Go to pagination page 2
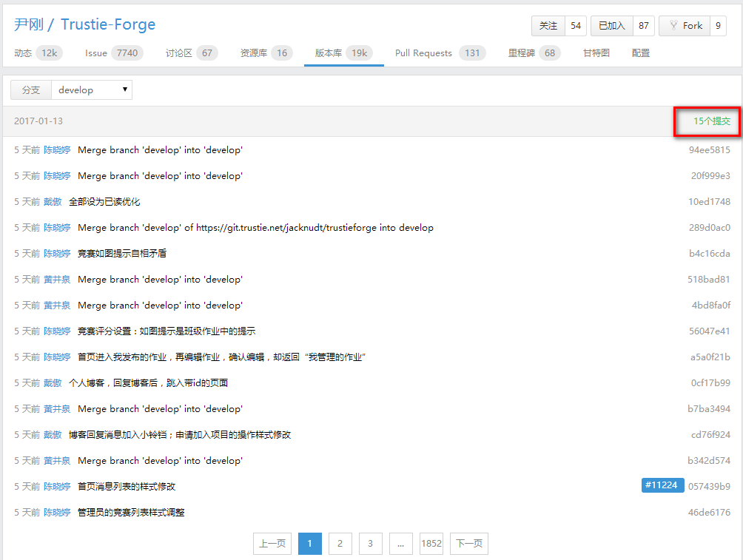 click(340, 544)
